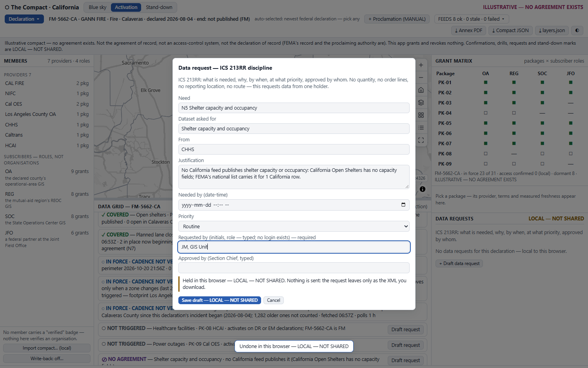
Task: Click The Compact logo icon
Action: point(7,7)
